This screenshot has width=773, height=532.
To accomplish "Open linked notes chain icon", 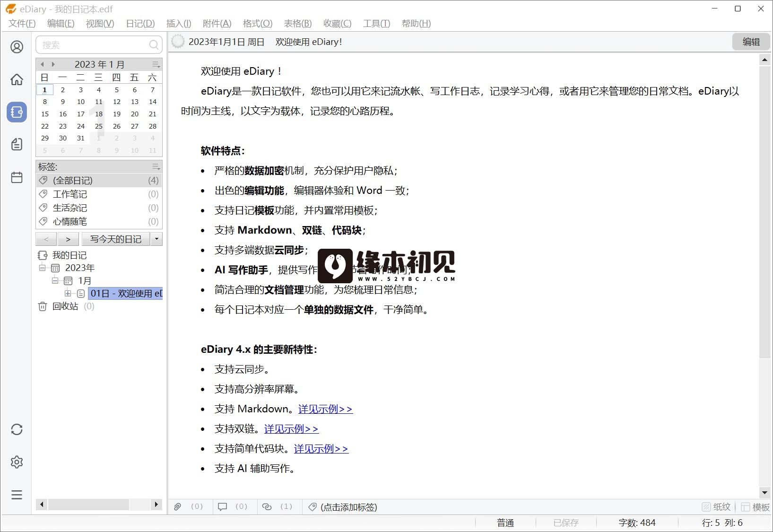I will 267,507.
